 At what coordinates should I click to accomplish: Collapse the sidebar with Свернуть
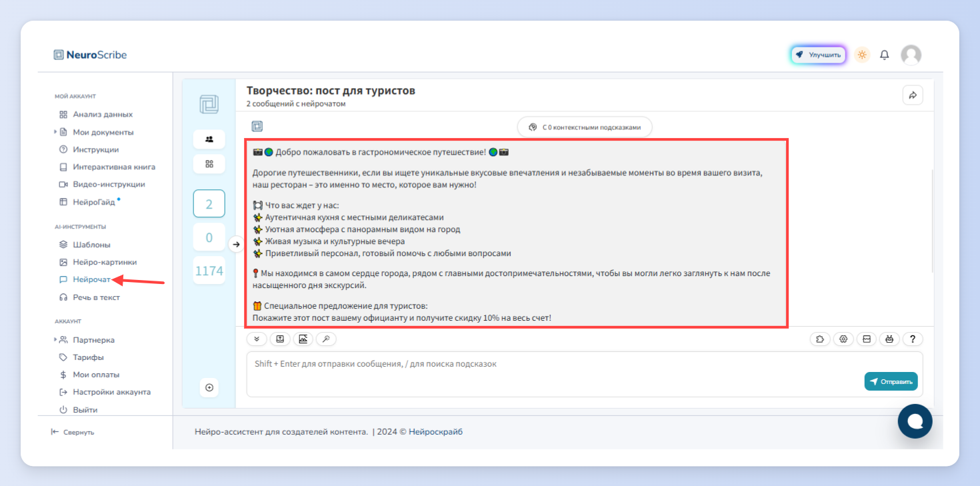click(73, 432)
